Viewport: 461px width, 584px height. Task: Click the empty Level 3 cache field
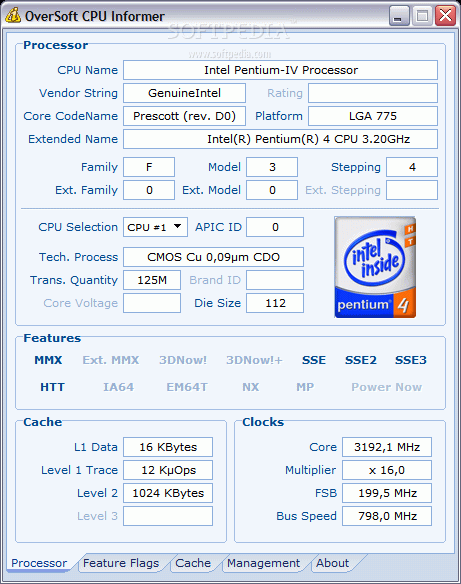tap(168, 516)
